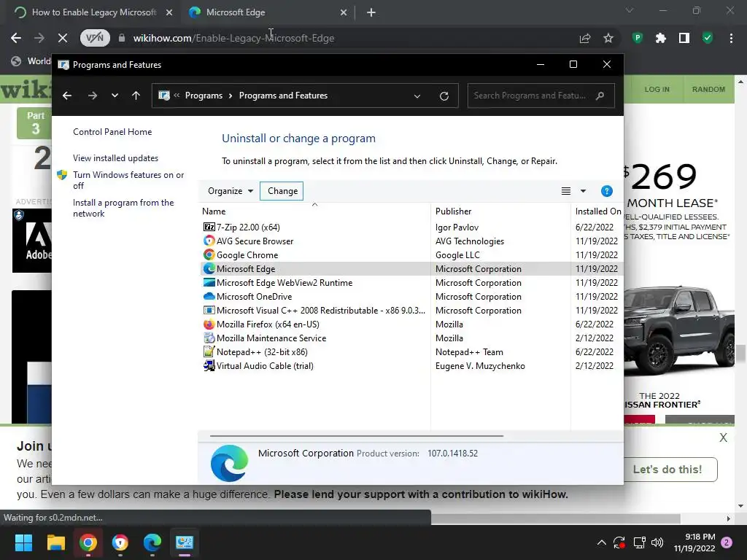Click the 7-Zip program icon
747x560 pixels.
(x=209, y=227)
